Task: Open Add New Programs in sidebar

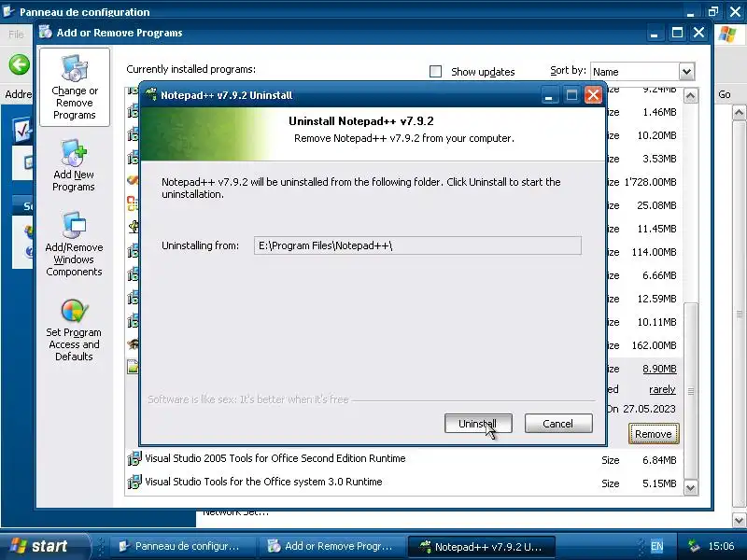Action: pos(74,166)
